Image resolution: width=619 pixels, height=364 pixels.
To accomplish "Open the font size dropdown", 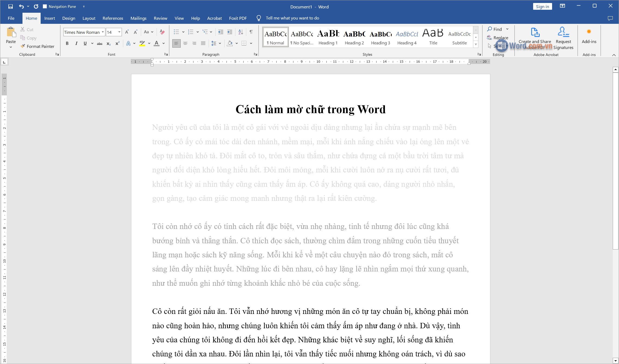I will click(119, 32).
